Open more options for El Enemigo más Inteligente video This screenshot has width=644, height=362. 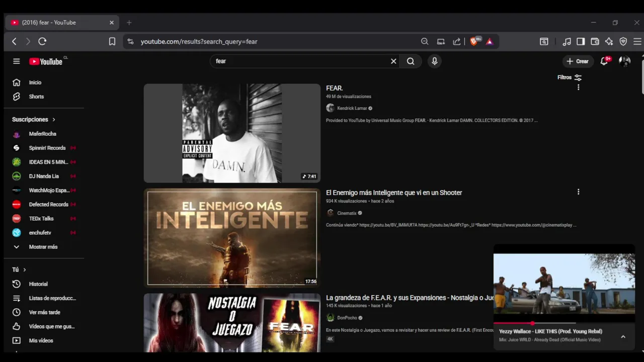(x=578, y=192)
